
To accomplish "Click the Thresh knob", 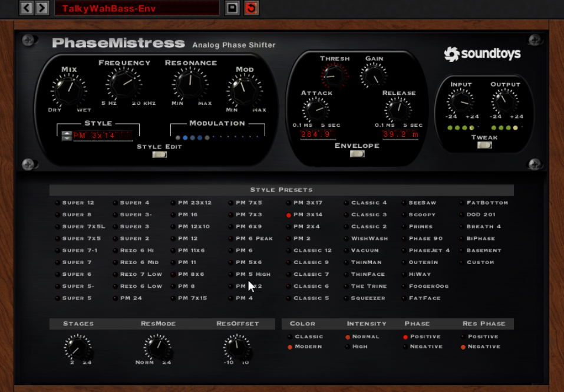I will coord(334,75).
